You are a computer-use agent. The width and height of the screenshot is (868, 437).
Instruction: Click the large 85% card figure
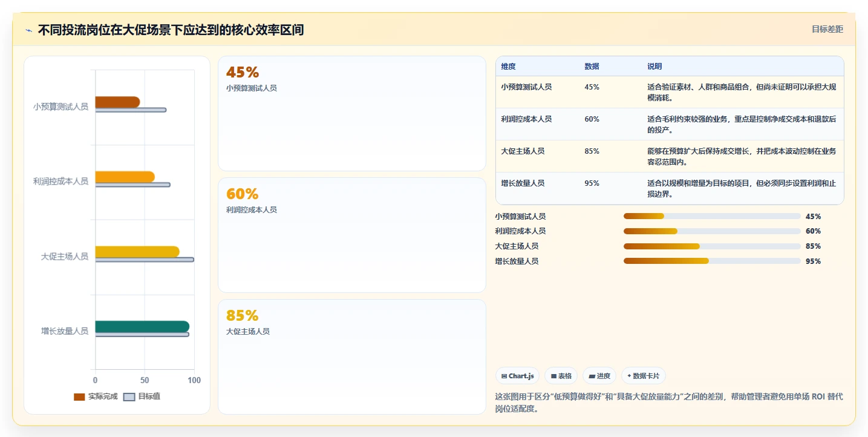click(x=243, y=316)
